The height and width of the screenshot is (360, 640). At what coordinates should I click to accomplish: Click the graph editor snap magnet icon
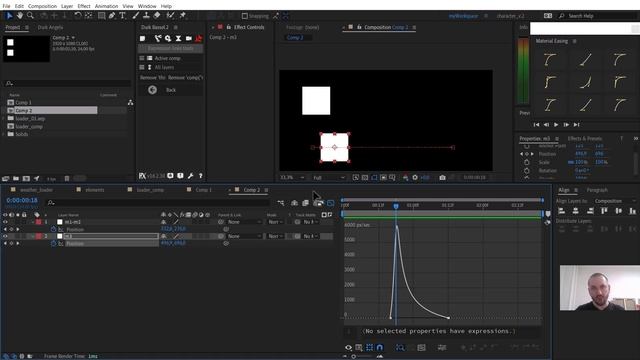click(380, 347)
